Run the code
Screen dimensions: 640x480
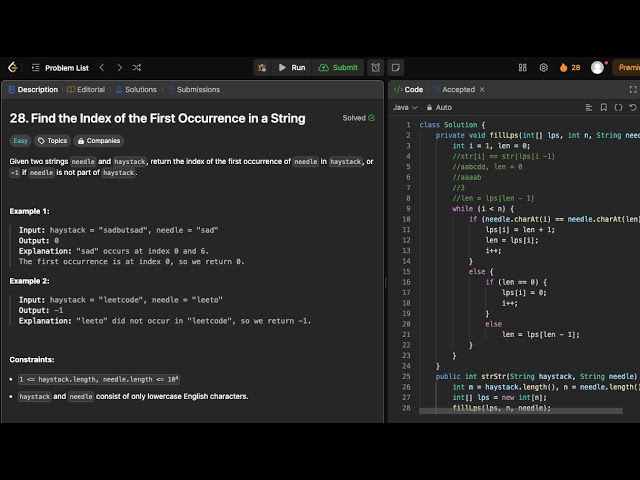pos(292,68)
